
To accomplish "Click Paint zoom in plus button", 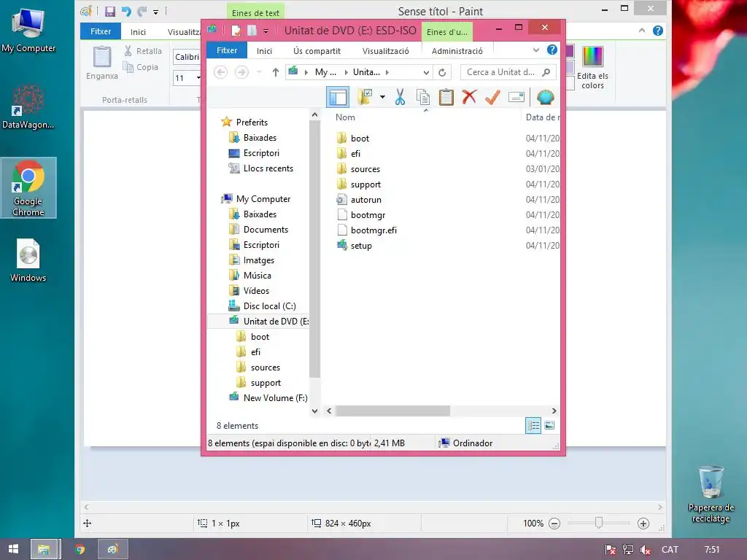I will [x=643, y=524].
